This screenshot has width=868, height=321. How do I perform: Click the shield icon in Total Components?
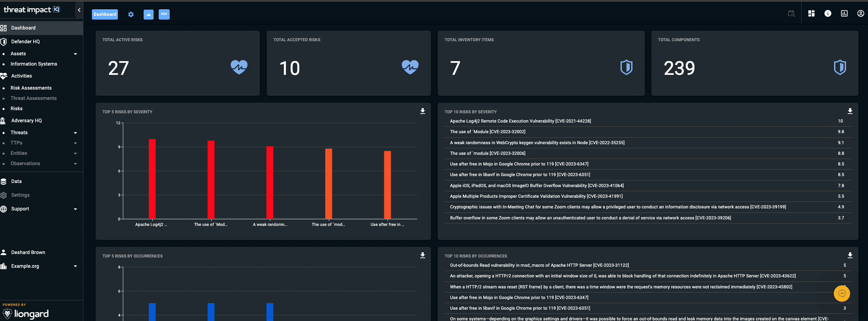(840, 67)
